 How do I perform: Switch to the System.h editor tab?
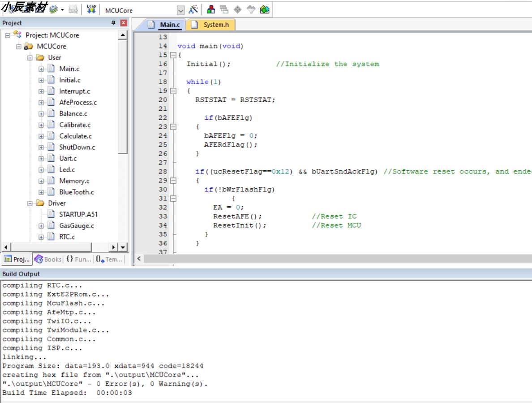tap(215, 25)
